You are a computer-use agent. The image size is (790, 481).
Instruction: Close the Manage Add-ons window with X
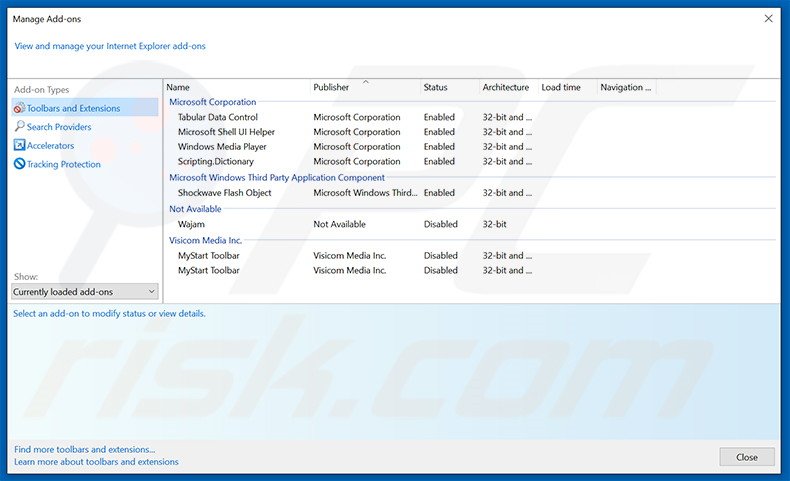click(x=768, y=19)
